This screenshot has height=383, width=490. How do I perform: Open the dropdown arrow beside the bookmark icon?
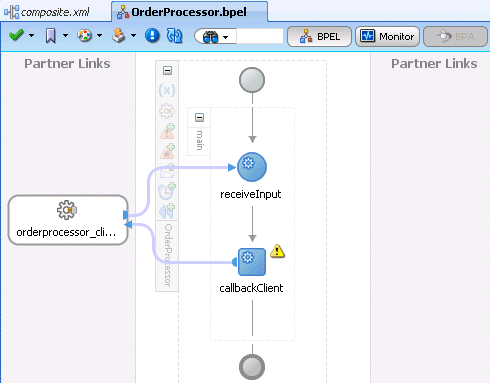[65, 35]
